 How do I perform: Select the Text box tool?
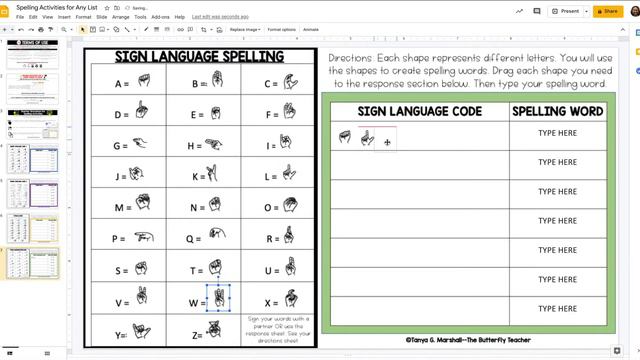pos(93,30)
